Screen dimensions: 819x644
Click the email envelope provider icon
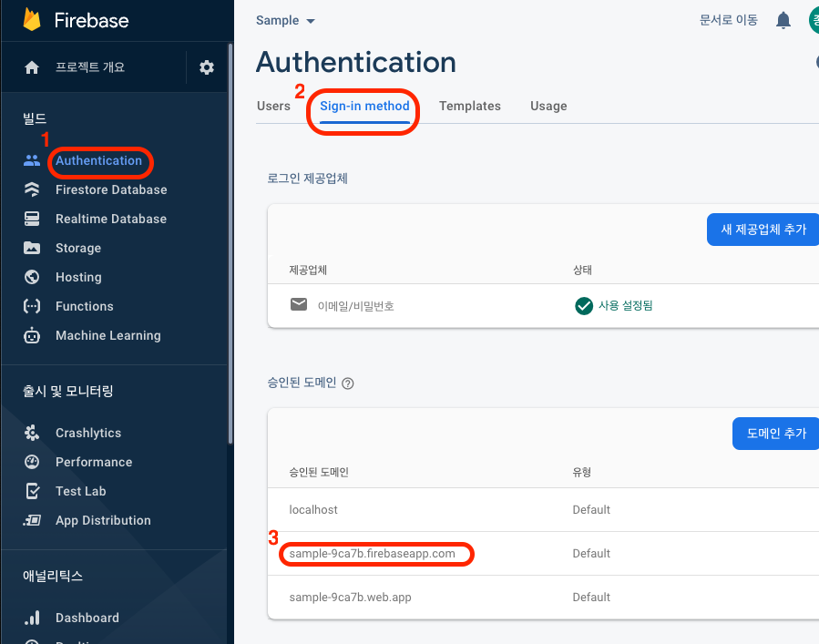tap(299, 304)
